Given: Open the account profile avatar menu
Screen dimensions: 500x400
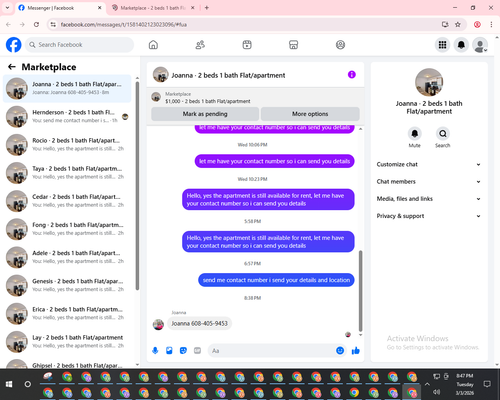Looking at the screenshot, I should pyautogui.click(x=480, y=45).
